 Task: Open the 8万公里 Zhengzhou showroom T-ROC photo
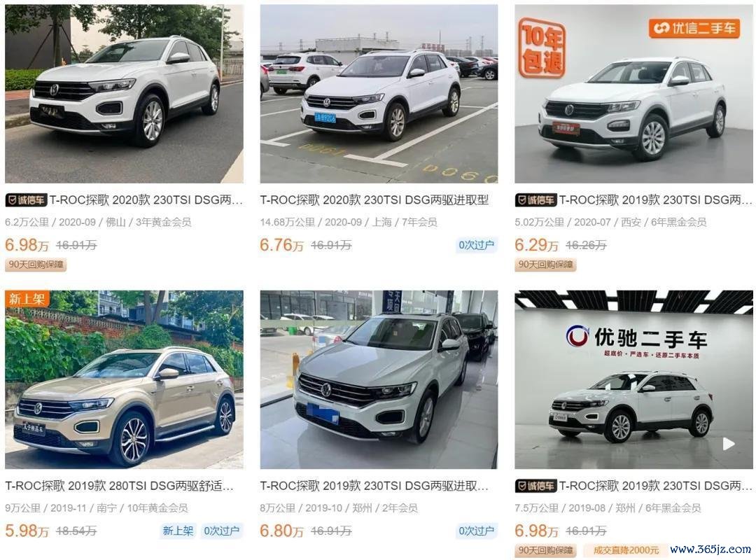(379, 379)
